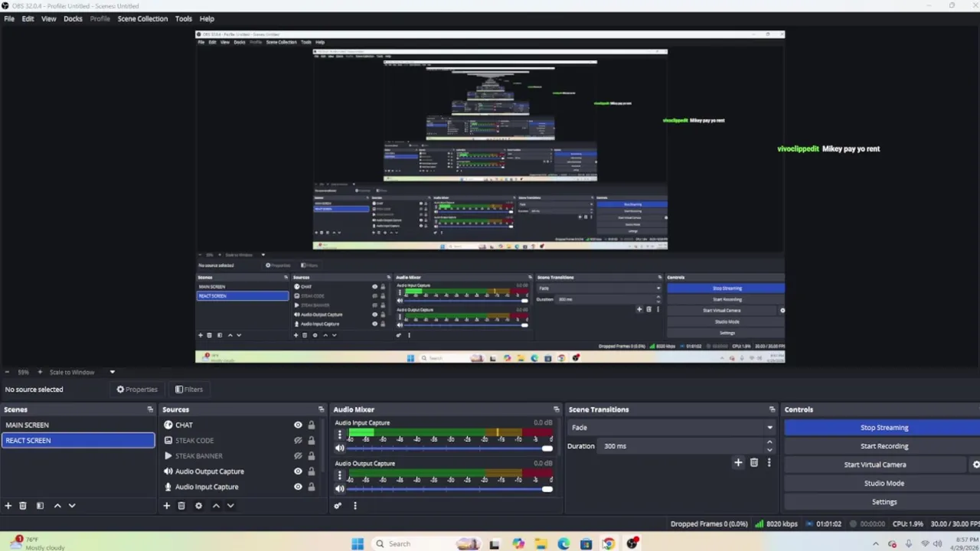Open Settings from Controls panel

(x=882, y=502)
